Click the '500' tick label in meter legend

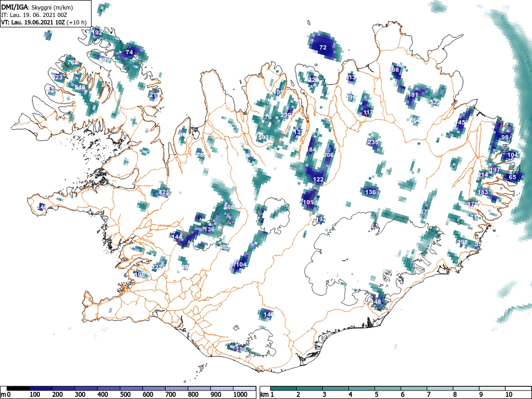[x=125, y=394]
